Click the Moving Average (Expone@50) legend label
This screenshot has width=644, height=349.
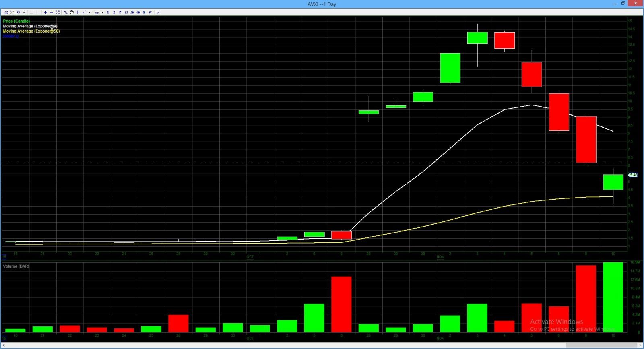click(31, 31)
